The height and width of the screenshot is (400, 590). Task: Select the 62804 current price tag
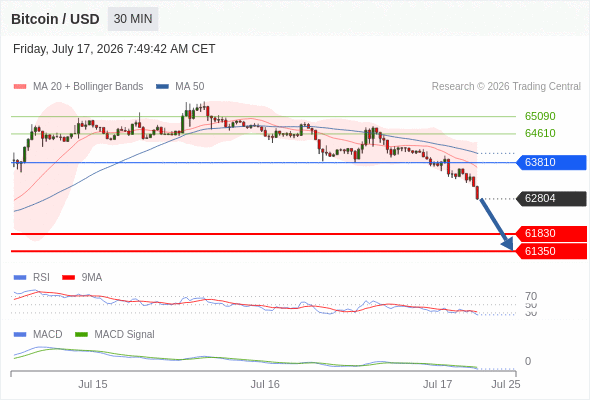tap(551, 198)
